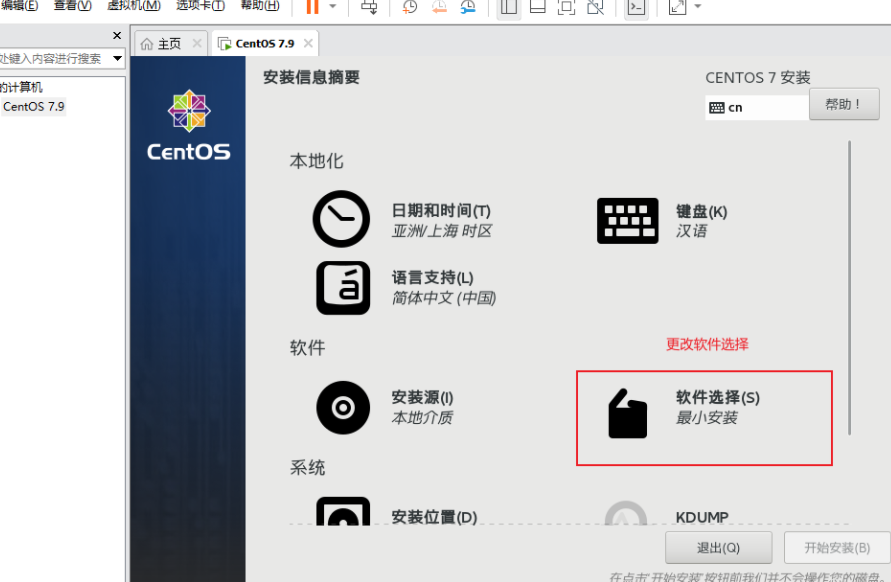Click the 最小安装 status text
This screenshot has width=891, height=582.
706,418
